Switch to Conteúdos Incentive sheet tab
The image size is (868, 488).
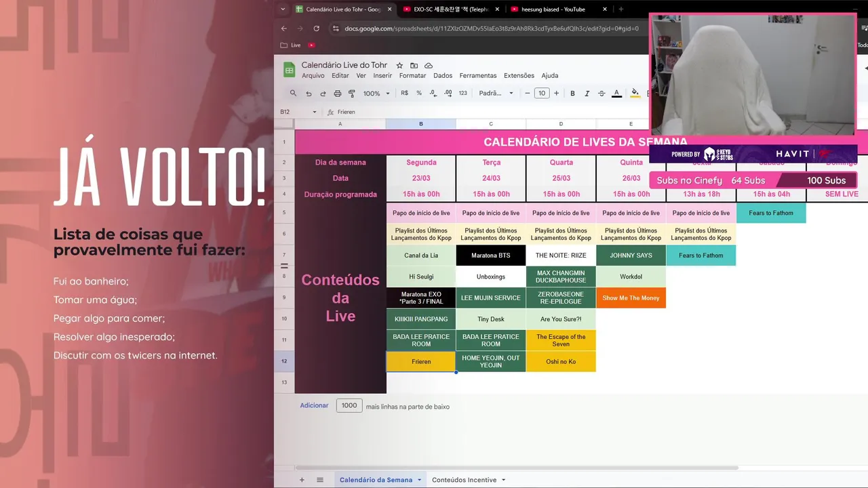pos(464,480)
